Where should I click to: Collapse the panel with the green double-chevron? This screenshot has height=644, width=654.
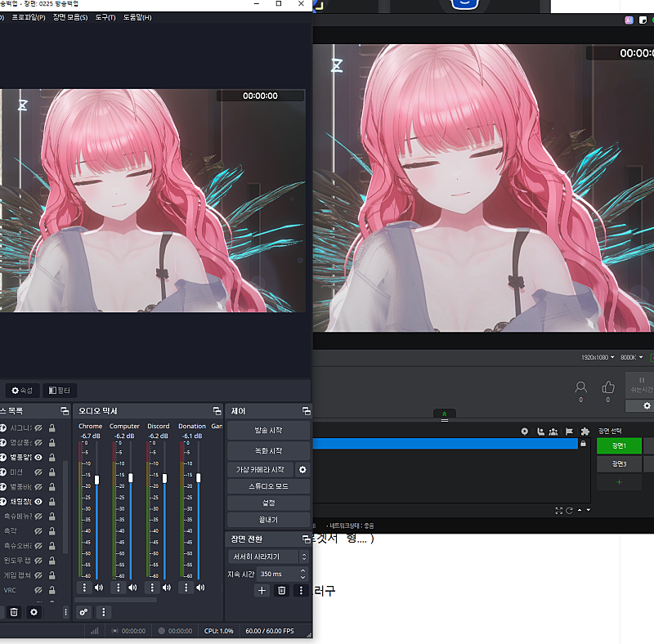pyautogui.click(x=444, y=414)
